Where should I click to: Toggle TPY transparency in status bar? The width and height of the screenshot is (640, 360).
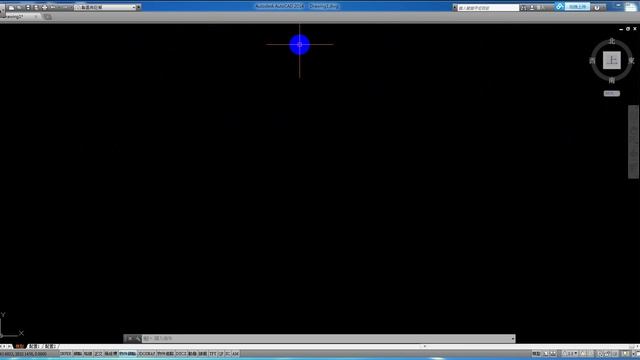tap(213, 354)
